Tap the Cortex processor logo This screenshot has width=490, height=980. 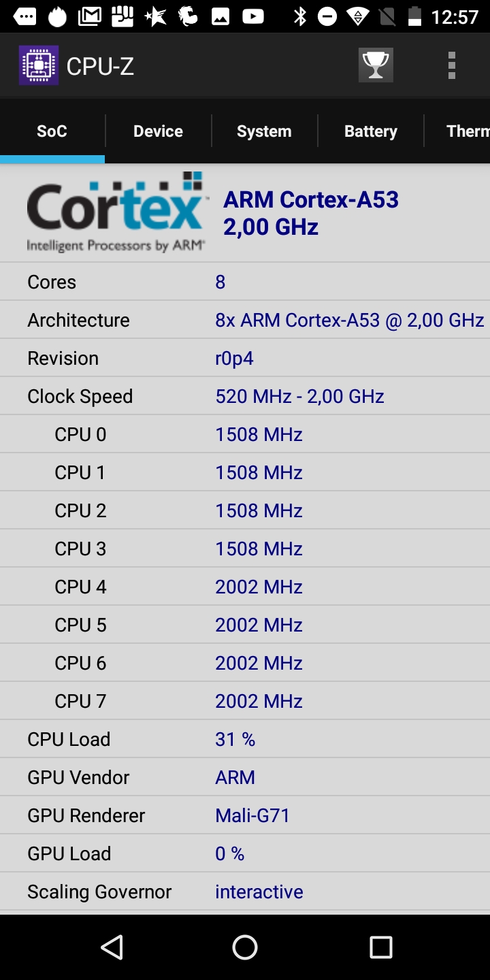click(x=116, y=213)
